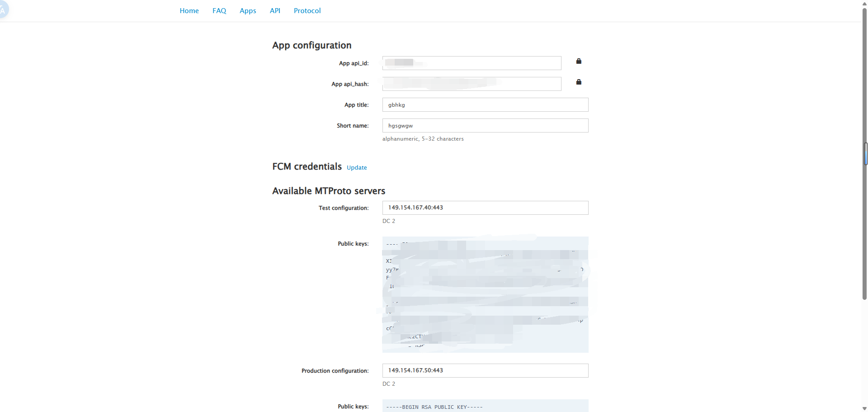This screenshot has width=868, height=412.
Task: Select the Test configuration public keys textarea
Action: pos(485,294)
